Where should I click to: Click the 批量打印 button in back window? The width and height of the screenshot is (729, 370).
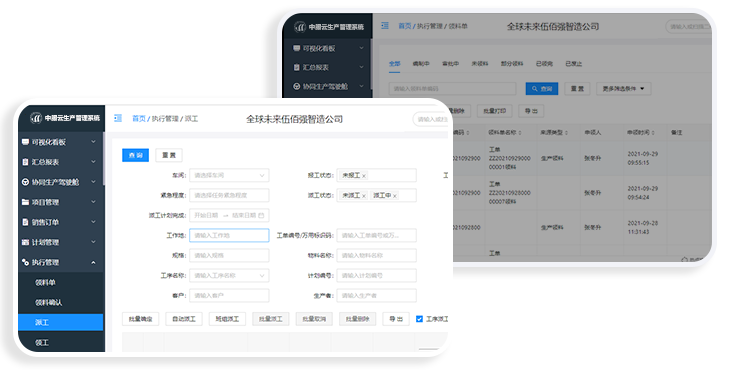tap(494, 111)
